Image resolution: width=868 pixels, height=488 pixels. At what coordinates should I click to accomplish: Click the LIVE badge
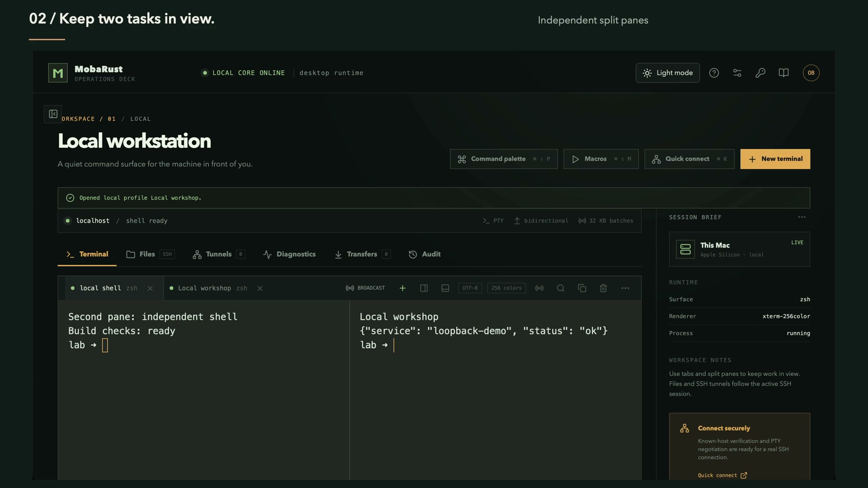797,243
